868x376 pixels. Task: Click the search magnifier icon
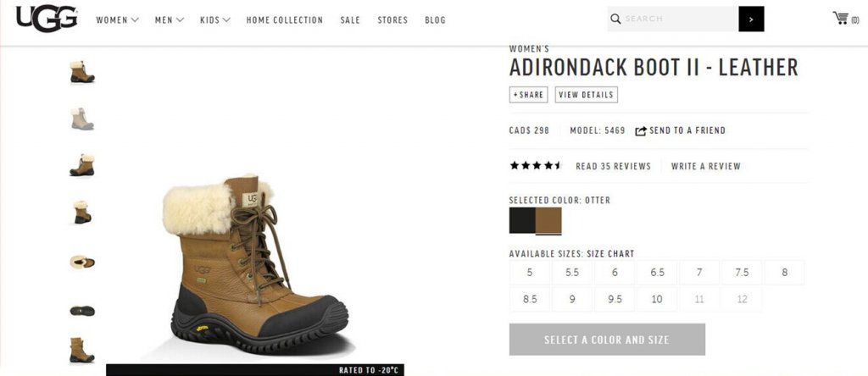pyautogui.click(x=615, y=19)
